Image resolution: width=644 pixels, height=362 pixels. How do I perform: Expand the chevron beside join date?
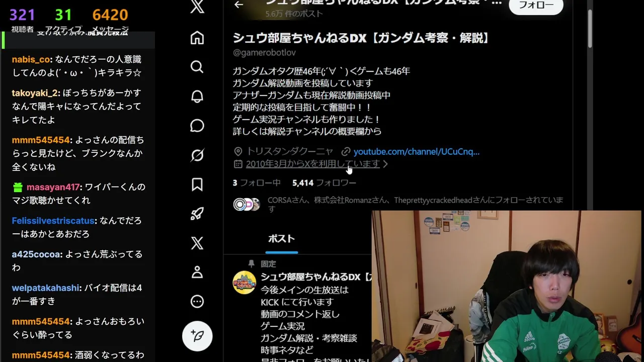[x=385, y=164]
